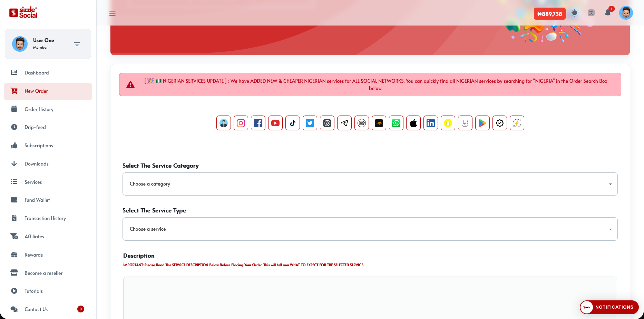Click inside the Description text area
The image size is (644, 319).
(370, 297)
